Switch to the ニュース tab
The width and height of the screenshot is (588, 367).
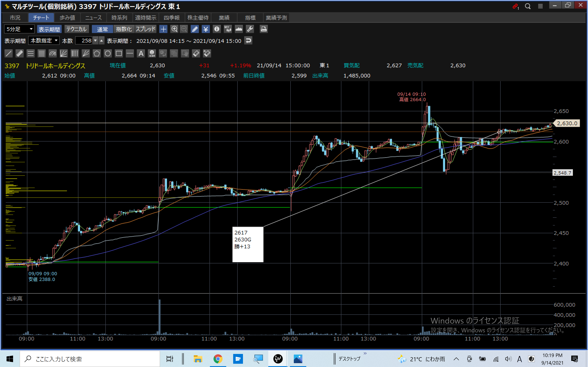coord(93,18)
